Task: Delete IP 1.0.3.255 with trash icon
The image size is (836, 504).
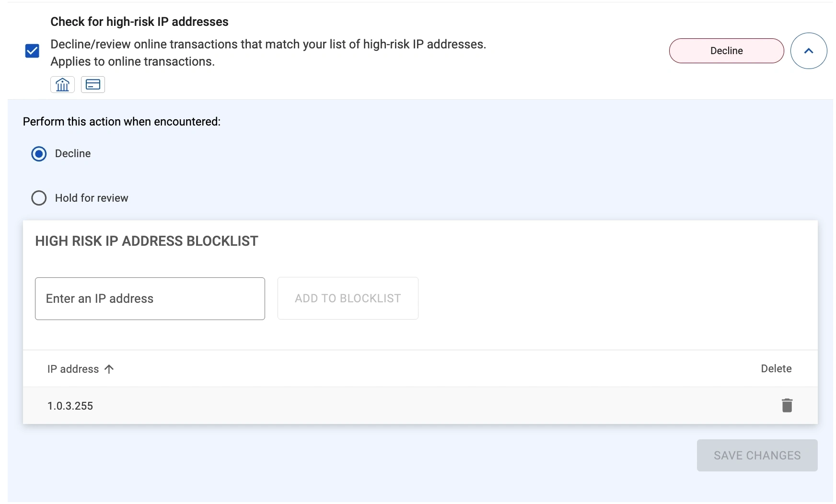Action: (787, 405)
